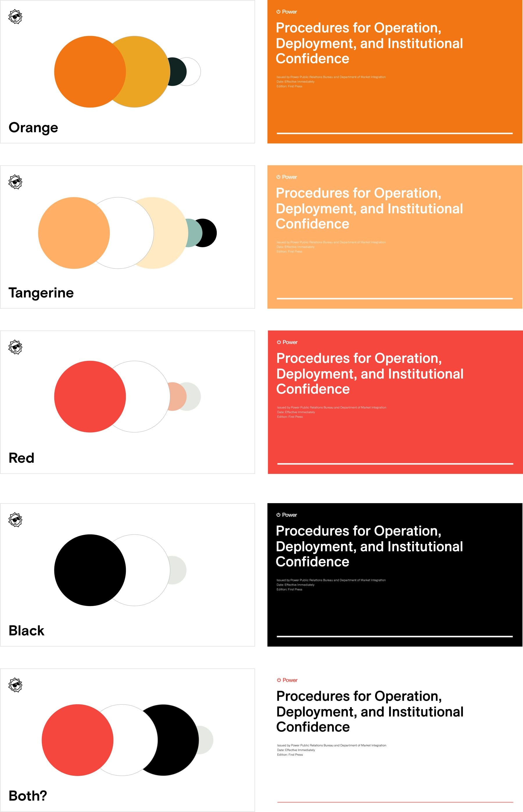Click the sun logo on Orange slide
Screen dimensions: 523x812
click(15, 17)
